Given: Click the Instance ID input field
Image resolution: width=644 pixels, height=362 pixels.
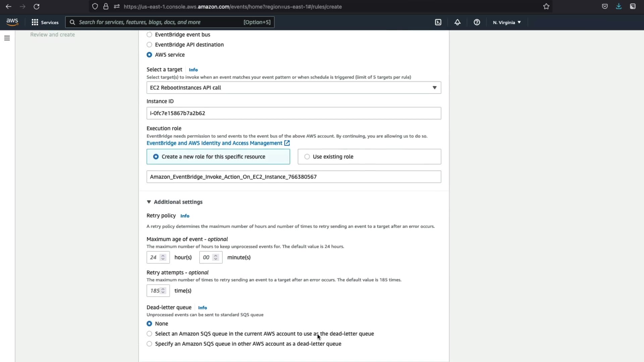Looking at the screenshot, I should tap(293, 113).
